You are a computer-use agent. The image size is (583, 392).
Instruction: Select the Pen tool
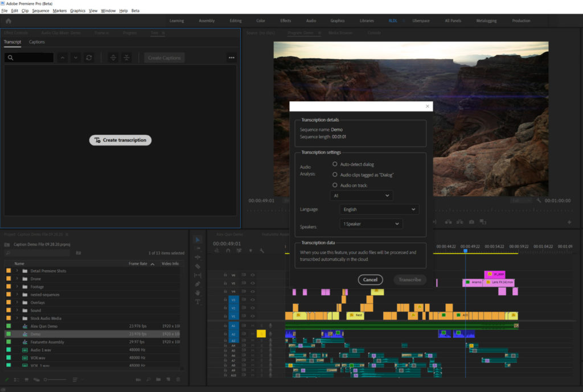pos(198,284)
